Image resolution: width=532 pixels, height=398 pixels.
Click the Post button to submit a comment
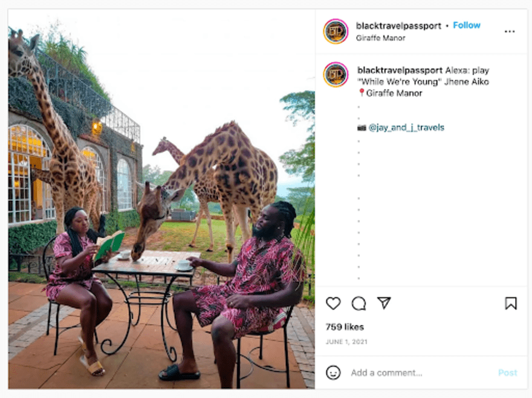[507, 373]
